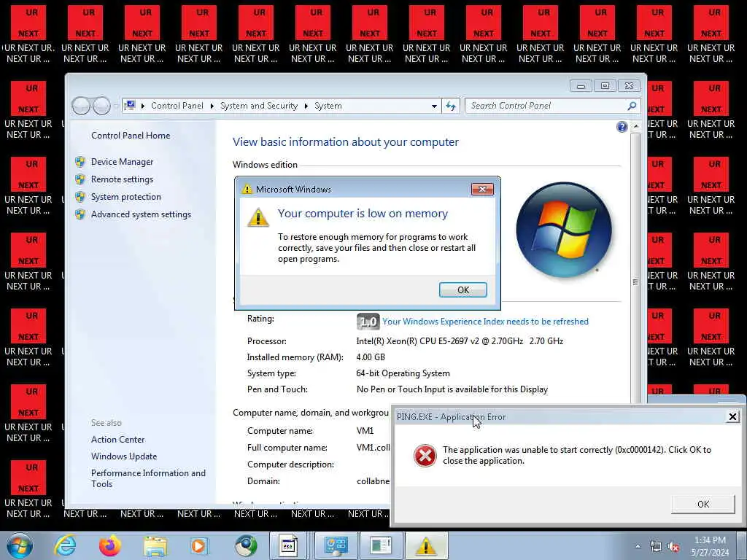This screenshot has height=560, width=747.
Task: Click the Search Control Panel field
Action: pos(546,106)
